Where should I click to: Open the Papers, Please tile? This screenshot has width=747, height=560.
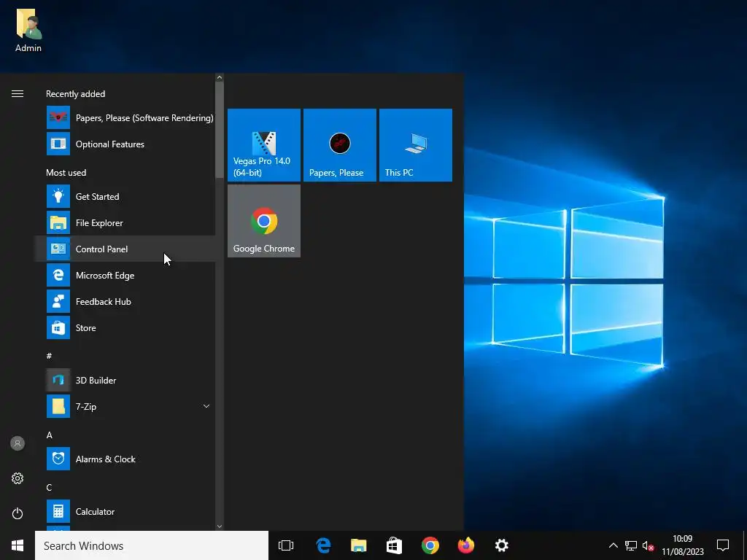(340, 145)
